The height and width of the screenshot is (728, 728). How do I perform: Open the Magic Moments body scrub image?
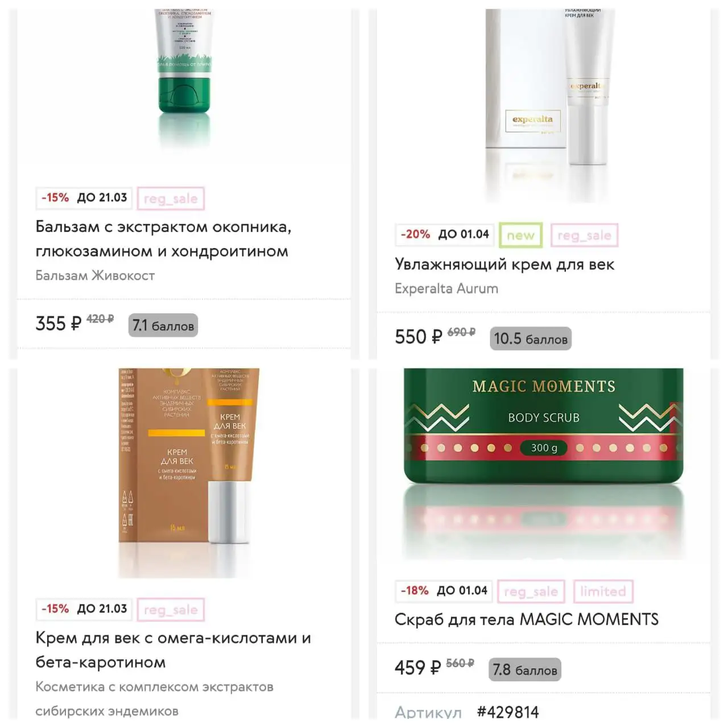[x=543, y=462]
